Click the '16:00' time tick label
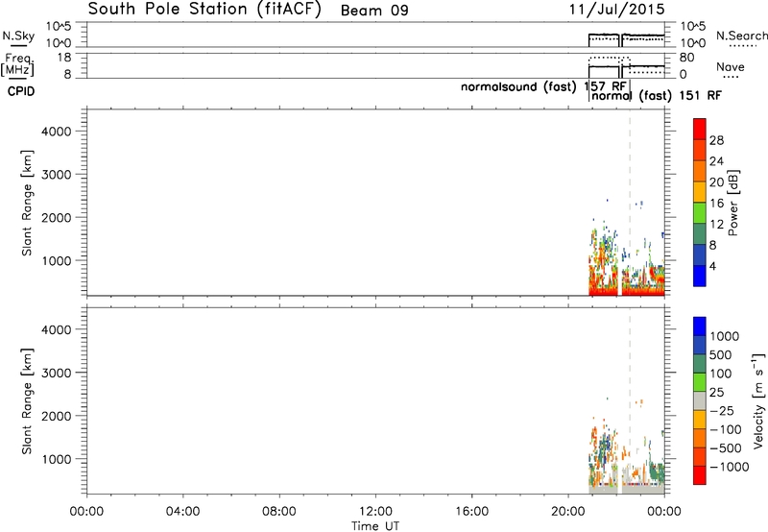This screenshot has height=532, width=768. click(x=471, y=512)
